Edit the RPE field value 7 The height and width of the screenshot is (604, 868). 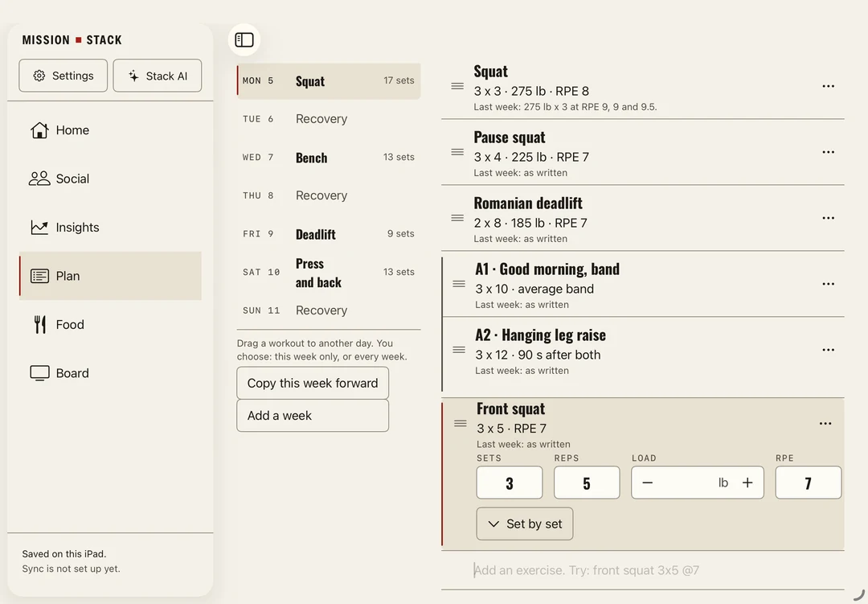(x=809, y=483)
